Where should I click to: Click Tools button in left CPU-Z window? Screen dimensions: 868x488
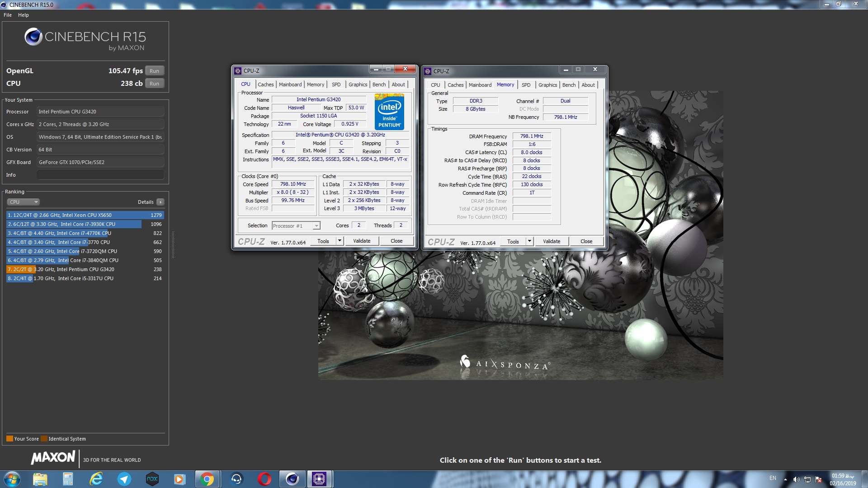[323, 241]
